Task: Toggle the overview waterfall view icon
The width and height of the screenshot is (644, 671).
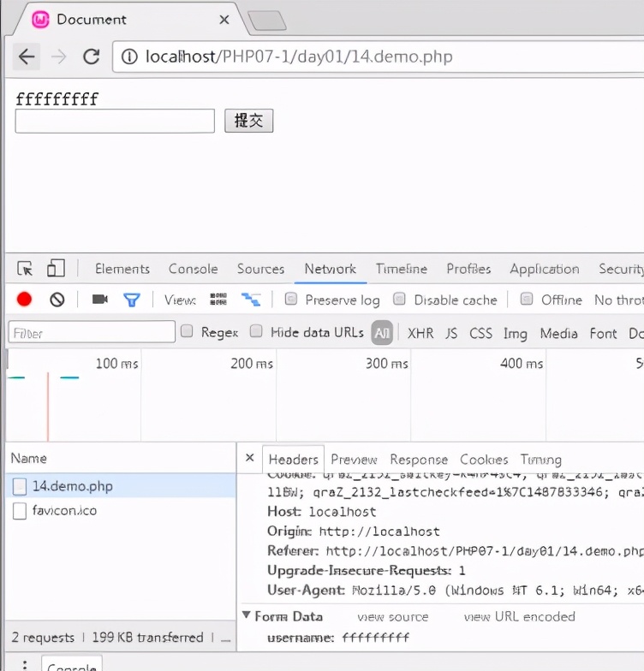Action: coord(251,300)
